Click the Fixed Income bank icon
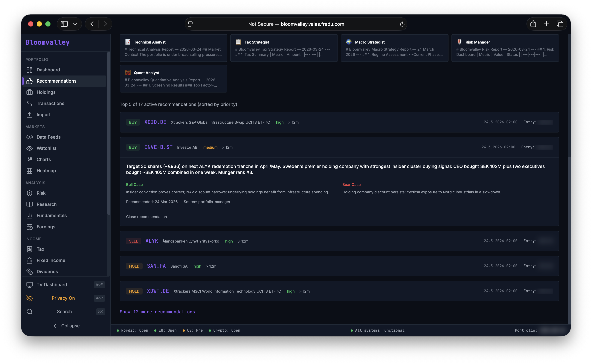Viewport: 592px width, 364px height. [x=29, y=260]
